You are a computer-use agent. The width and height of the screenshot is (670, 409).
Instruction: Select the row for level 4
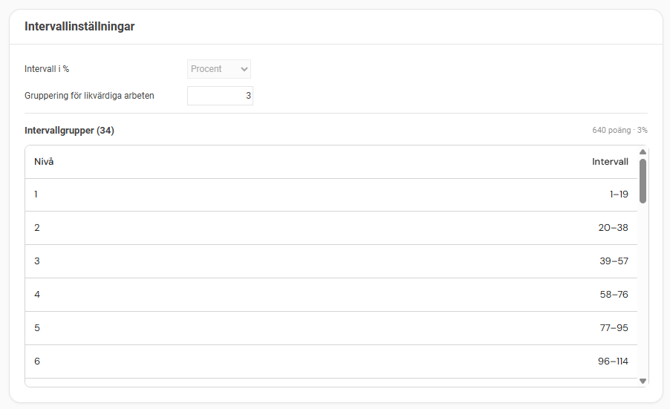pos(330,295)
